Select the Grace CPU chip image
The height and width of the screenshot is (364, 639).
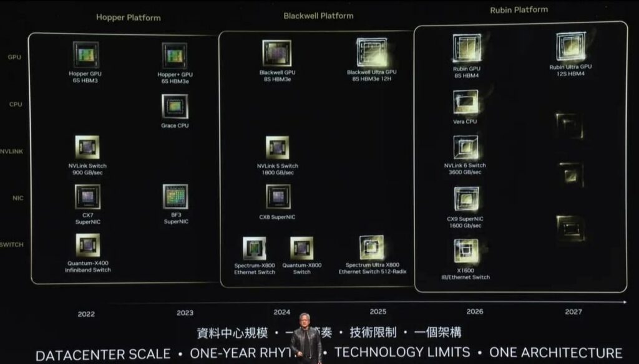pyautogui.click(x=174, y=107)
